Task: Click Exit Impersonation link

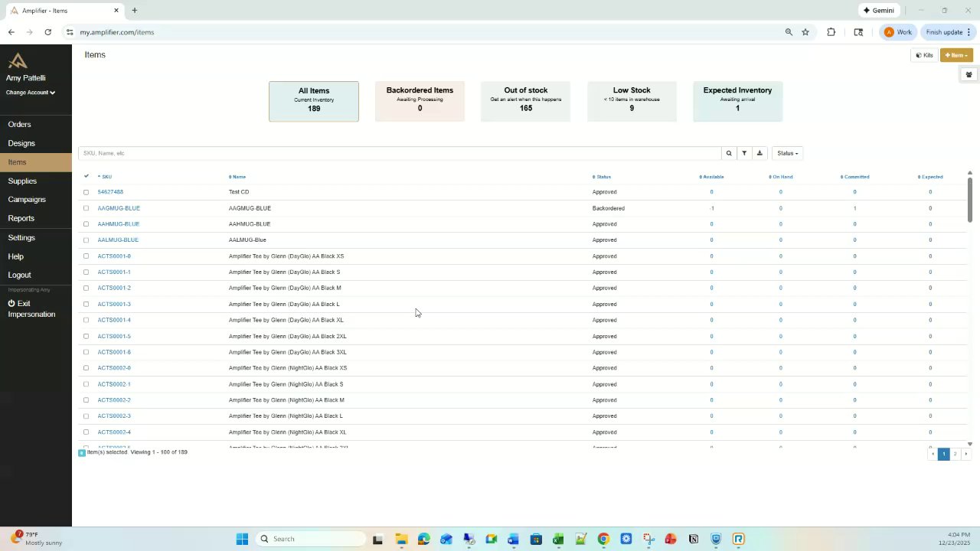Action: (x=31, y=309)
